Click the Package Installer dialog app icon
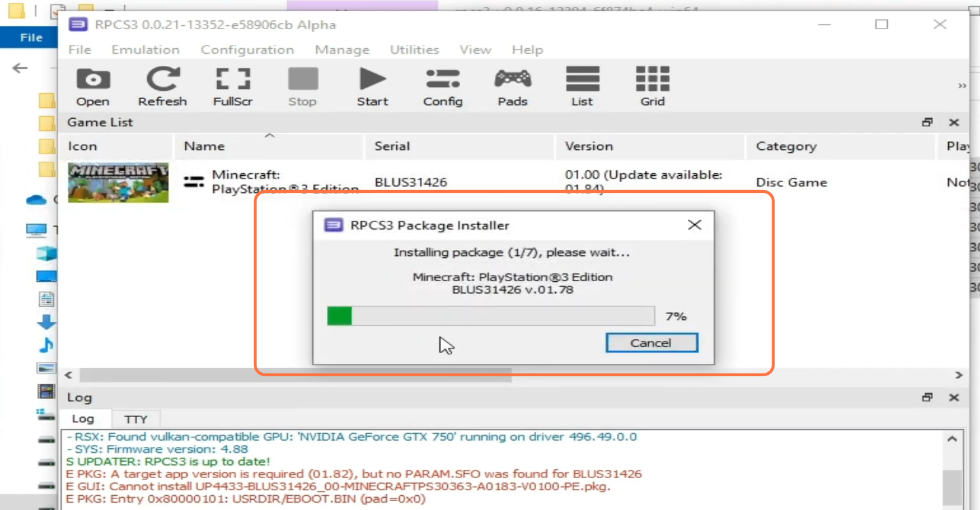The width and height of the screenshot is (980, 510). 333,225
